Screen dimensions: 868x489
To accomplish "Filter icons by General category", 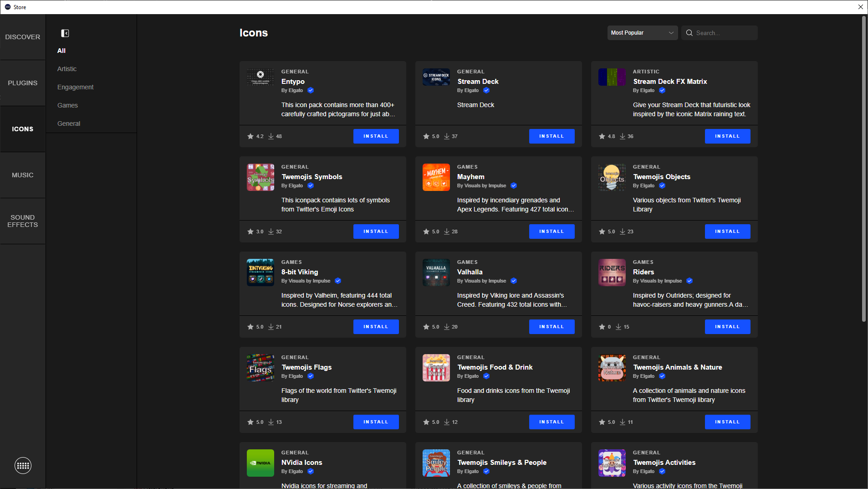I will click(x=69, y=124).
